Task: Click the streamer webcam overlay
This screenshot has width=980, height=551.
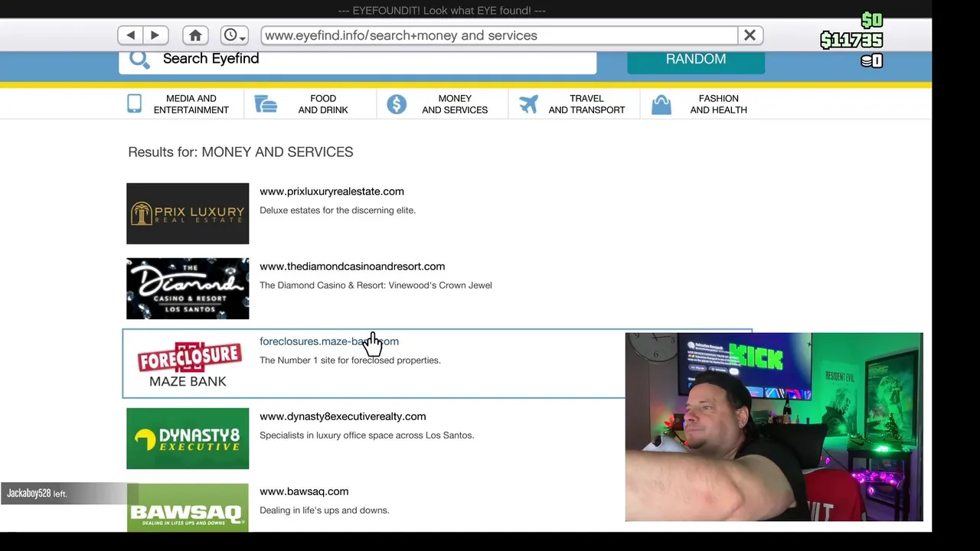Action: click(x=774, y=427)
